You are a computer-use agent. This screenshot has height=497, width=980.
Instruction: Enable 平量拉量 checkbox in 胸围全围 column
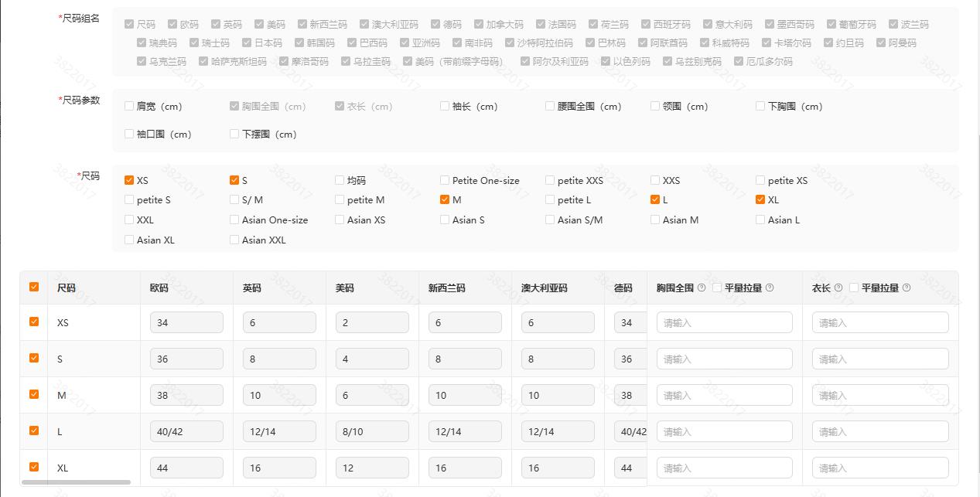click(717, 288)
